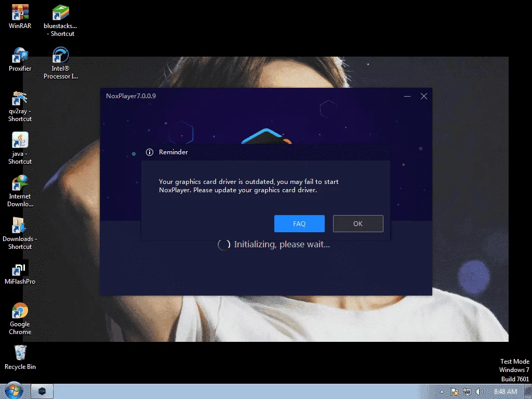
Task: Click the Show desktop button
Action: coord(528,392)
